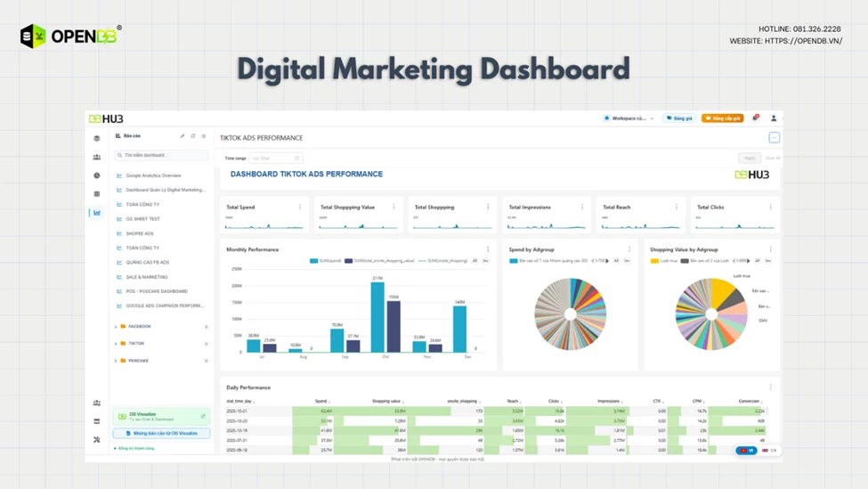Click Nhúng báo cáo từ DB Visualize button

[162, 434]
